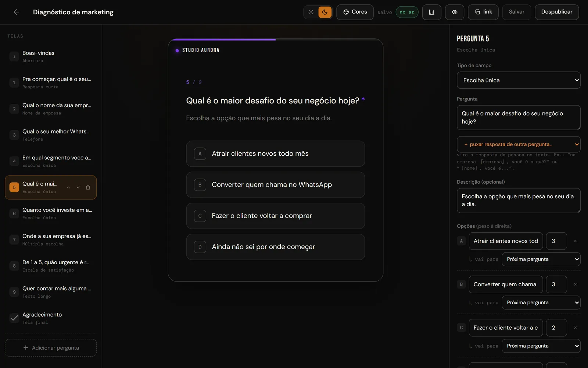The width and height of the screenshot is (588, 368).
Task: Copy the form link
Action: pyautogui.click(x=483, y=12)
